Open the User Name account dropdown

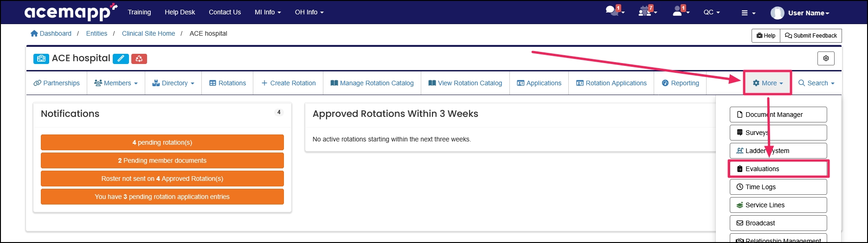click(809, 13)
